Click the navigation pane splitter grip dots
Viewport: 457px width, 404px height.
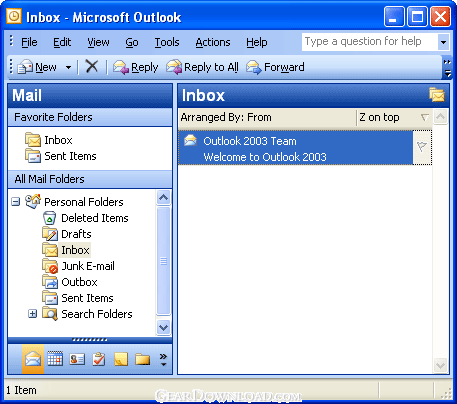pos(90,340)
